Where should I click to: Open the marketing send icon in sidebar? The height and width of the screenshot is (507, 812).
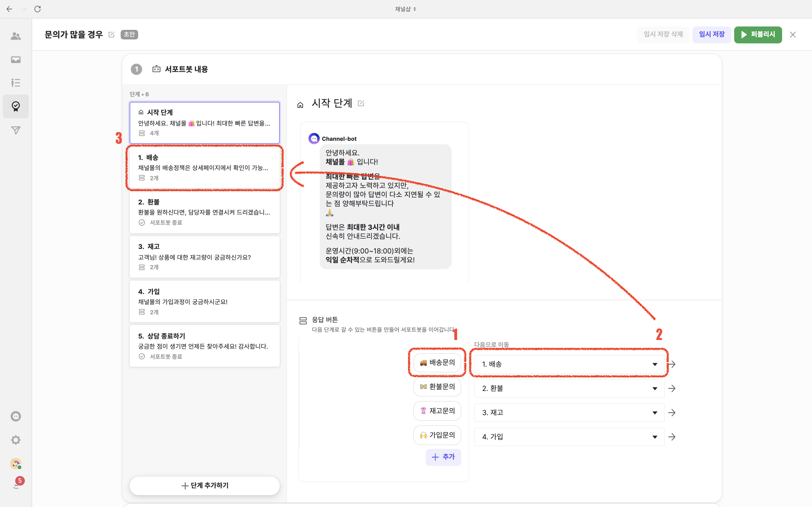click(x=16, y=130)
